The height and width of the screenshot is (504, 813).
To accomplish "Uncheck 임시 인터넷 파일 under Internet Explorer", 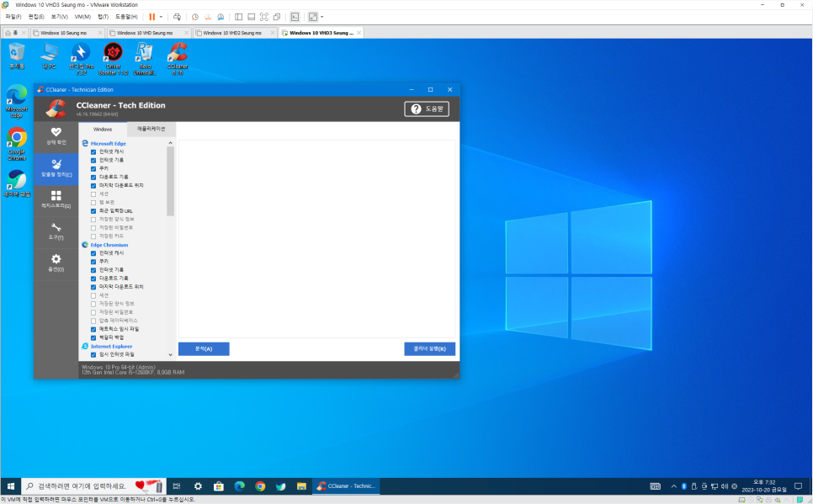I will click(x=93, y=355).
